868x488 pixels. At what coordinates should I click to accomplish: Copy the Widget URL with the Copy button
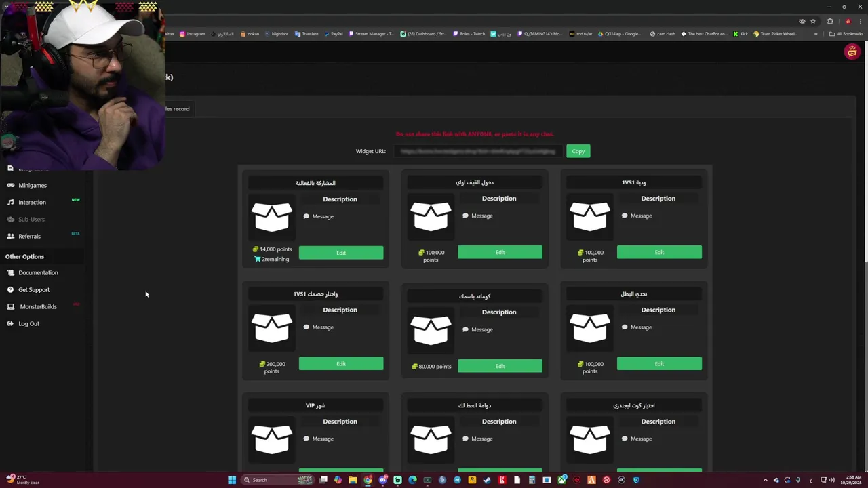tap(578, 151)
